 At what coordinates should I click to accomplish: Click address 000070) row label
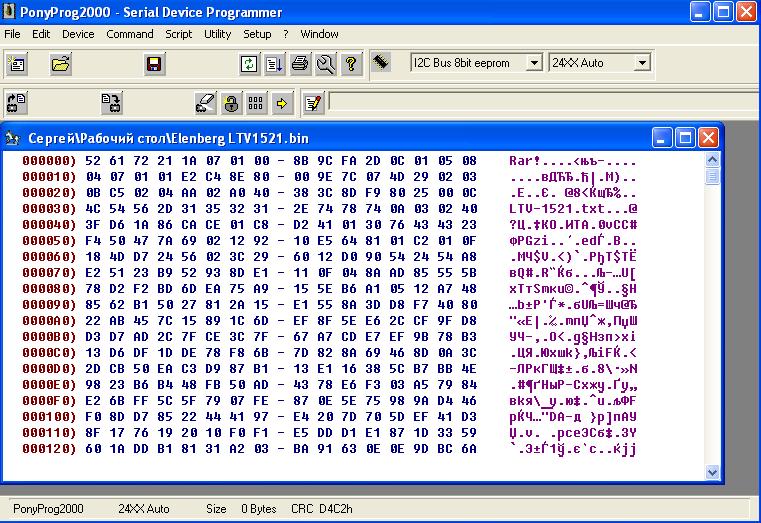click(49, 273)
